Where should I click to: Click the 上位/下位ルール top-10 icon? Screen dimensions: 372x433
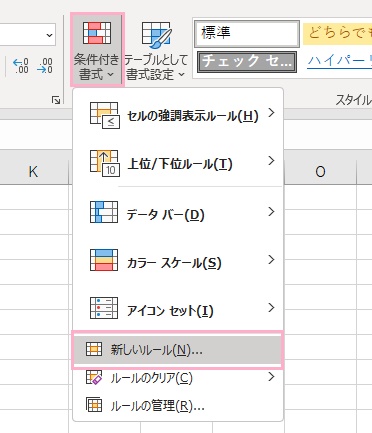(x=104, y=163)
